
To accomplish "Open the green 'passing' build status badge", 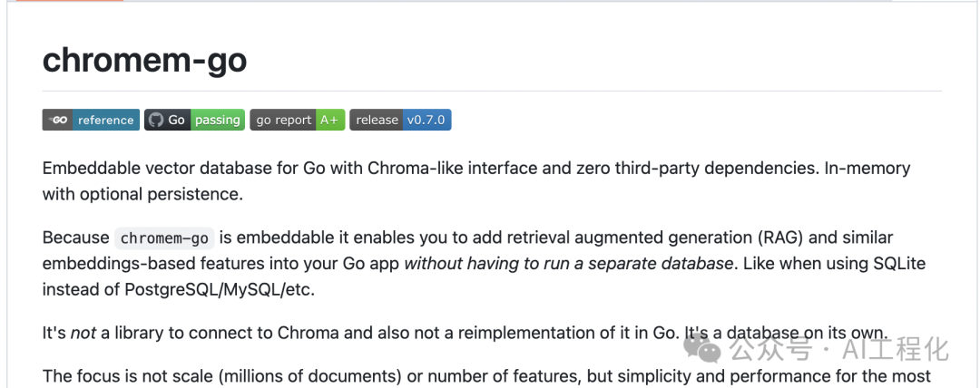I will tap(218, 120).
